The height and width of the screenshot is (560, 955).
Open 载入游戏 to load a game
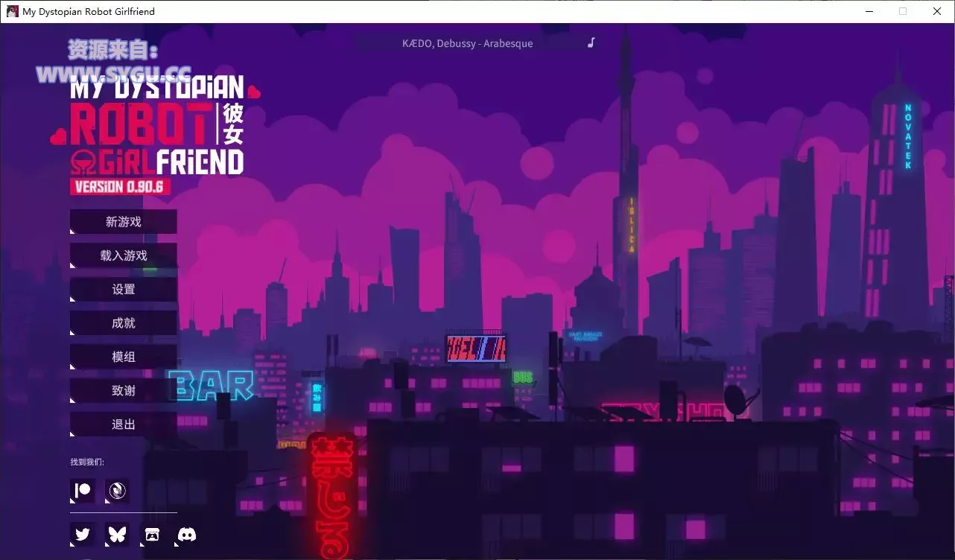(x=124, y=255)
